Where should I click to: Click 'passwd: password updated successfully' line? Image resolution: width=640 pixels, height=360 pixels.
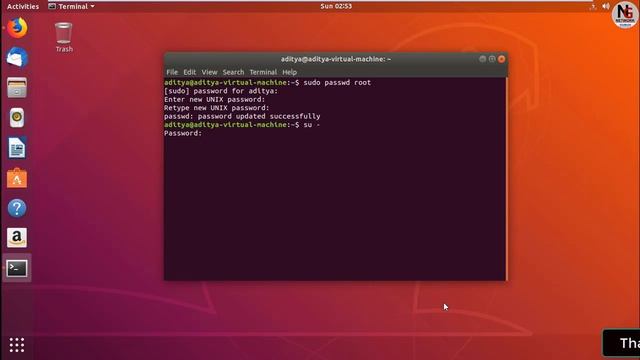click(242, 116)
